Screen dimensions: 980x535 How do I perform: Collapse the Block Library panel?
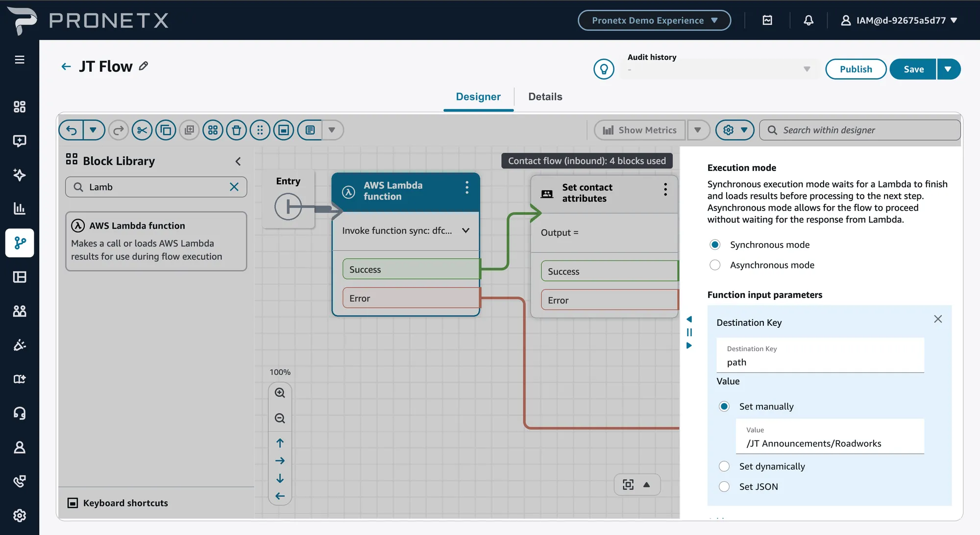point(238,161)
